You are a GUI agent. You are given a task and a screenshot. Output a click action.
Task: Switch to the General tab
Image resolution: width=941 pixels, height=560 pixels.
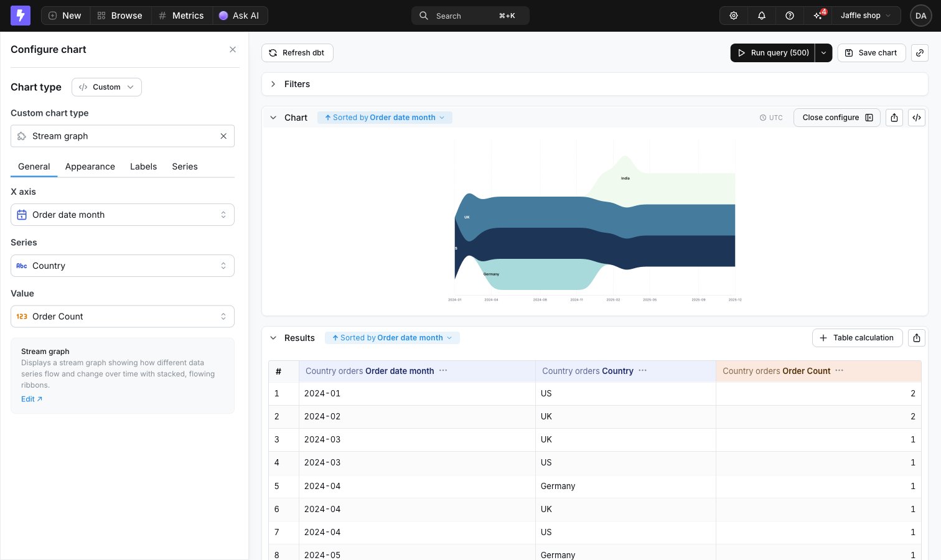(34, 167)
